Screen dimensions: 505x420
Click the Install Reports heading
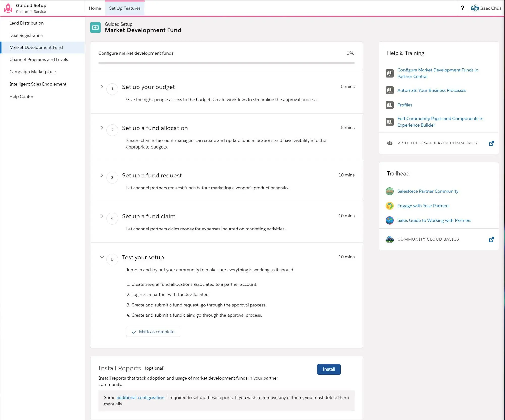click(x=119, y=368)
